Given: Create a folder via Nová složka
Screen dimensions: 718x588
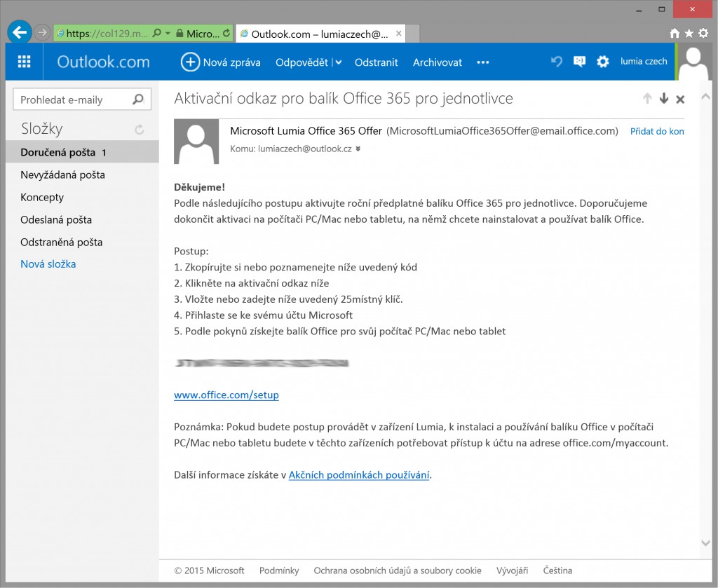Looking at the screenshot, I should [x=48, y=264].
